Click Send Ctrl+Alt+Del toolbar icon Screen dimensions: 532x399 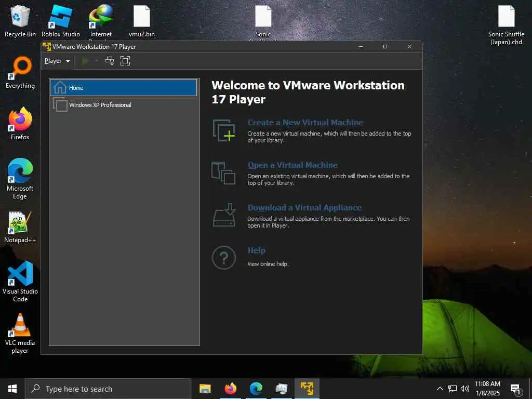(110, 61)
